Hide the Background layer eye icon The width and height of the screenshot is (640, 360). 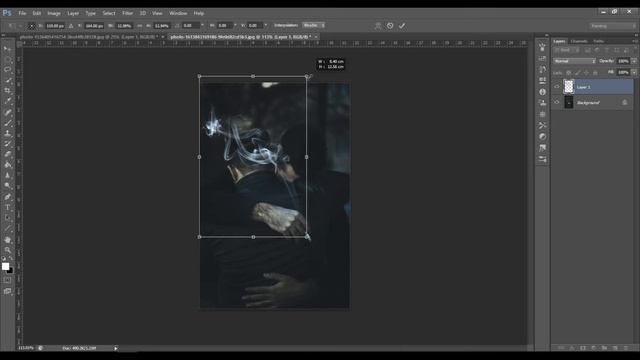click(x=557, y=102)
